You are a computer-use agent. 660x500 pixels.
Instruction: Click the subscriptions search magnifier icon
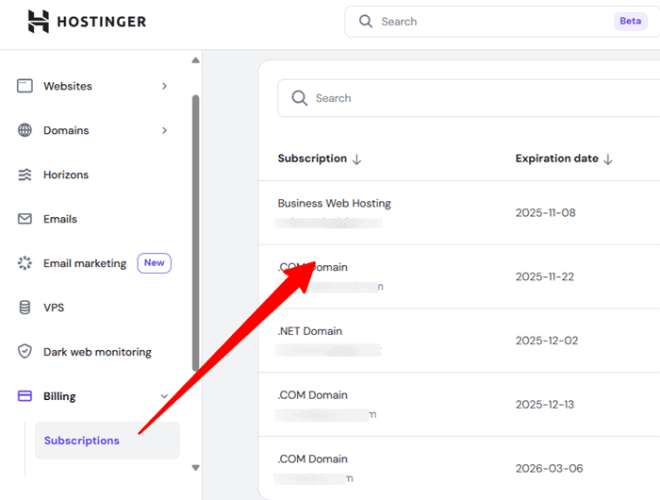tap(299, 98)
